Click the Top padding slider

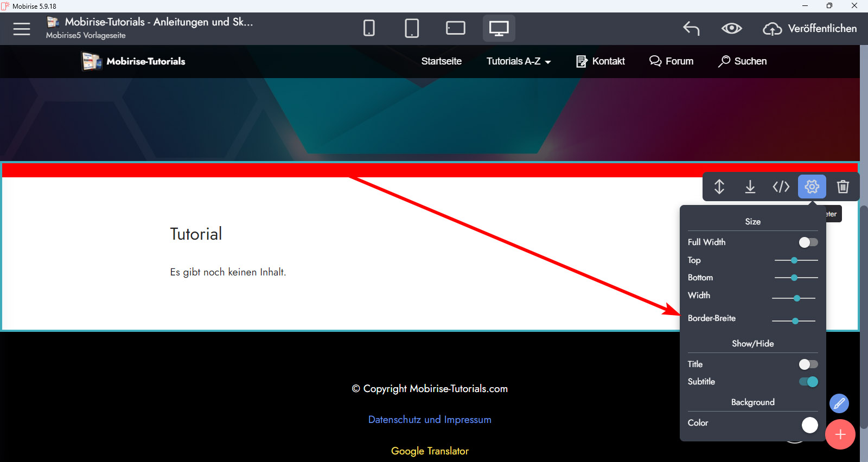pyautogui.click(x=796, y=260)
